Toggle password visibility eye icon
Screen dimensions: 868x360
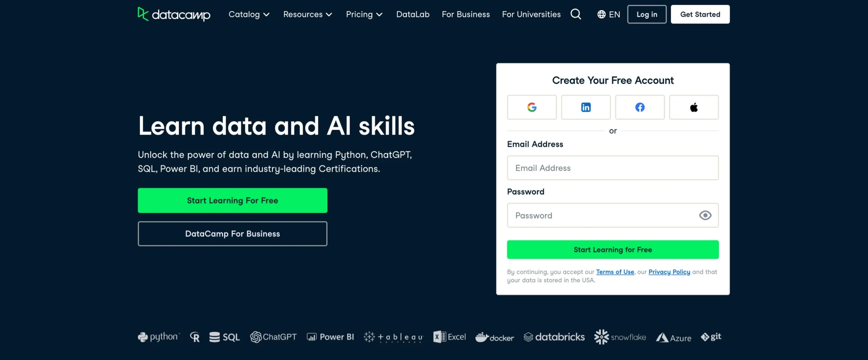pos(705,215)
